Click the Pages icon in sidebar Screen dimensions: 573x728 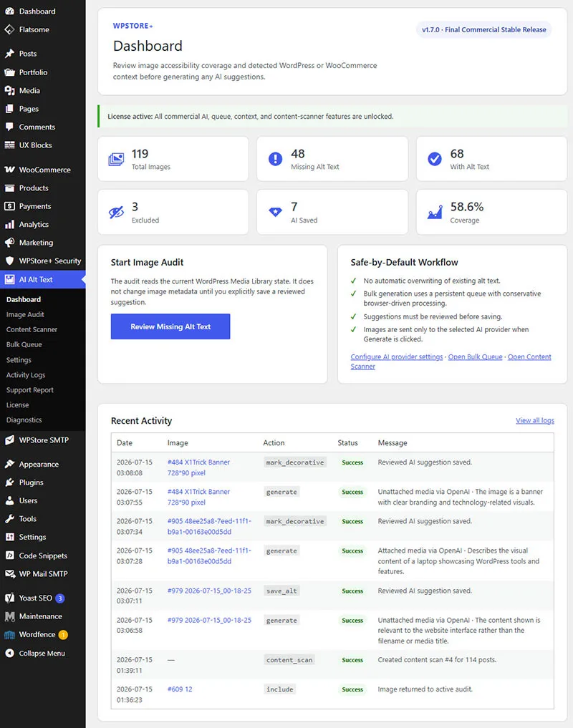point(9,109)
